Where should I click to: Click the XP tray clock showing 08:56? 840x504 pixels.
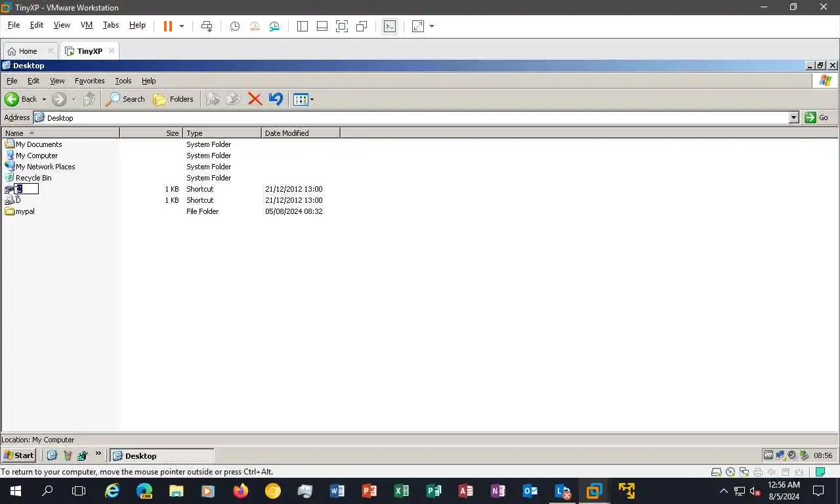(x=823, y=455)
